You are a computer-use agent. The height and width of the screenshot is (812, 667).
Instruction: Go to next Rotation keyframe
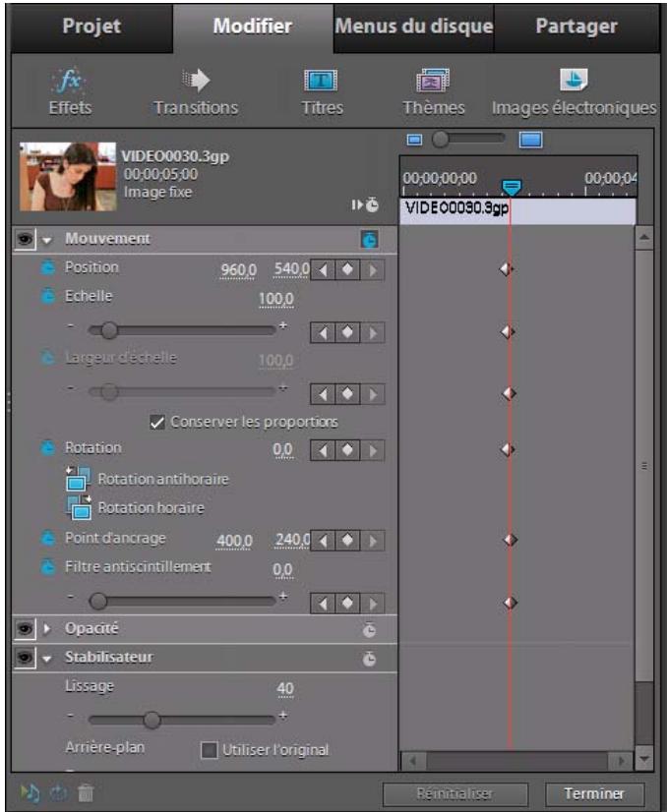point(373,450)
